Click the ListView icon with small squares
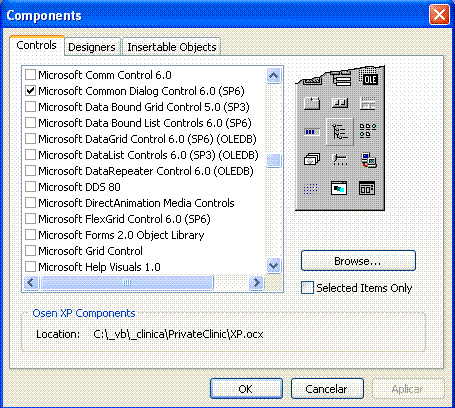Viewport: 455px width, 408px height. click(368, 131)
